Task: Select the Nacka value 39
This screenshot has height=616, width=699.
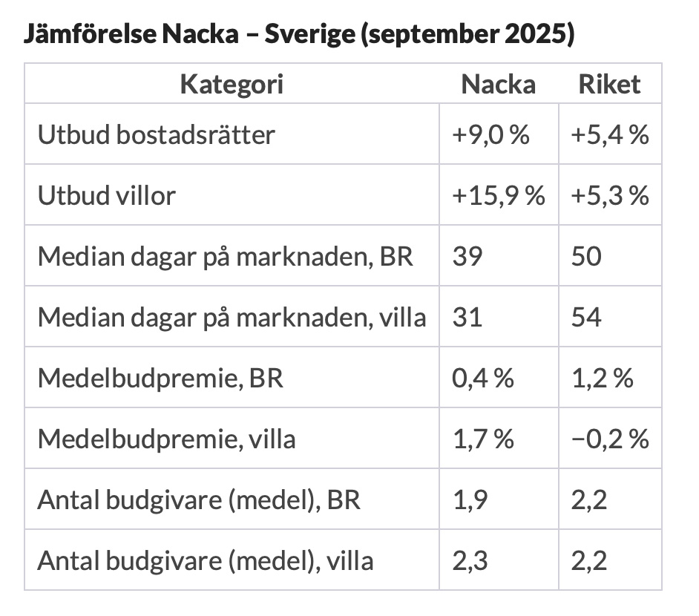Action: pyautogui.click(x=467, y=257)
